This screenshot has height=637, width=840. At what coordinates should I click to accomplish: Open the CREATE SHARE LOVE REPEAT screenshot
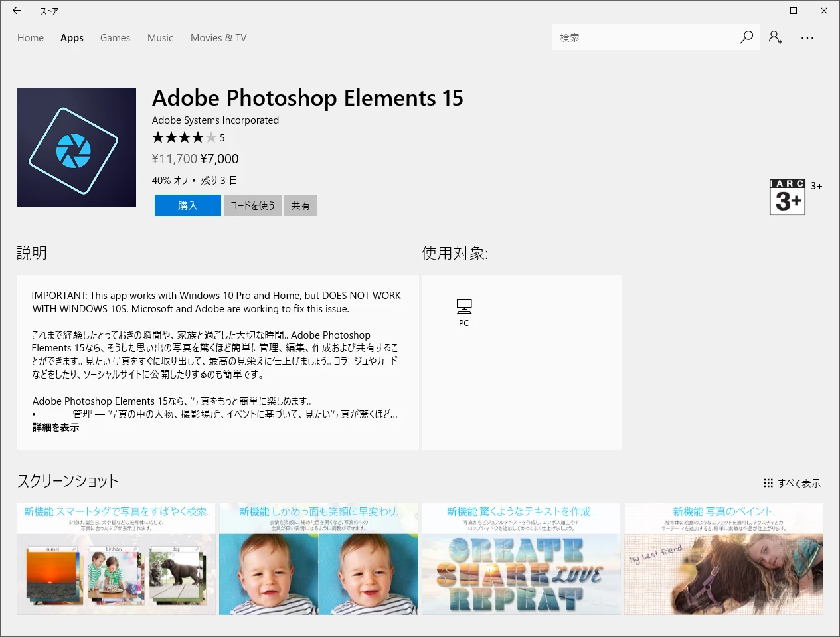point(521,559)
